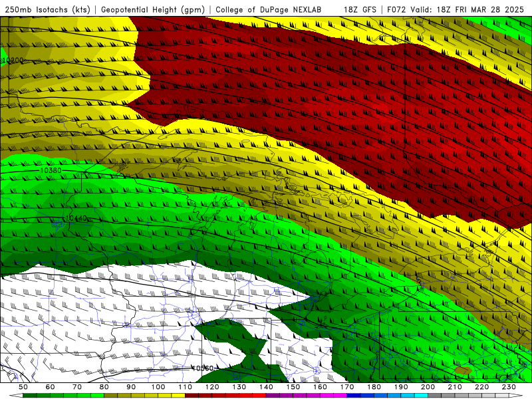This screenshot has width=532, height=399.
Task: Click the 170 value on the color scale
Action: point(347,387)
